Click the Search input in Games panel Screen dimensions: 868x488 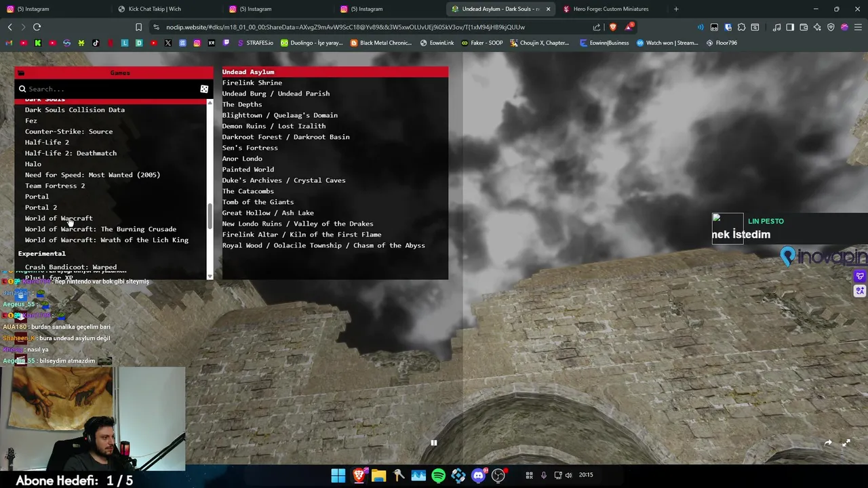[112, 89]
